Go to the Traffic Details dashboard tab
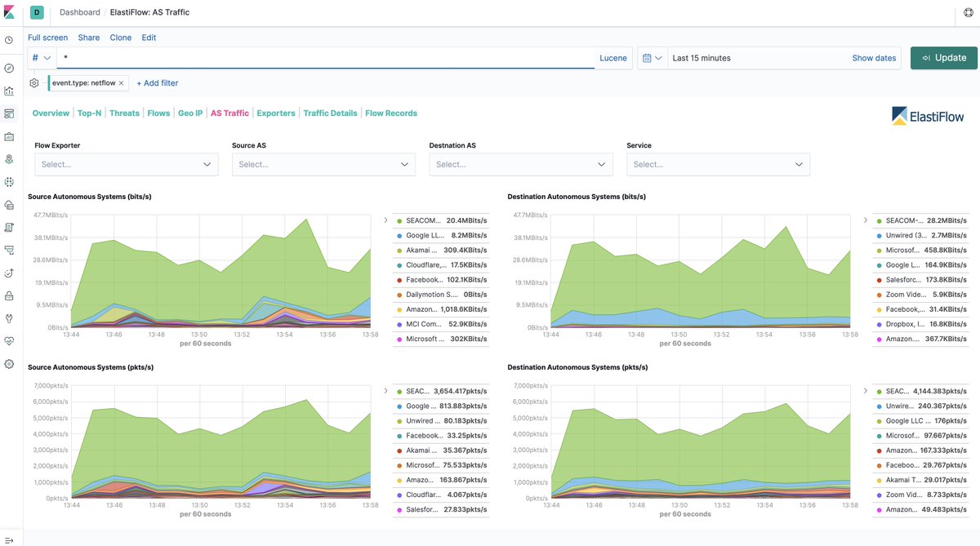 330,113
